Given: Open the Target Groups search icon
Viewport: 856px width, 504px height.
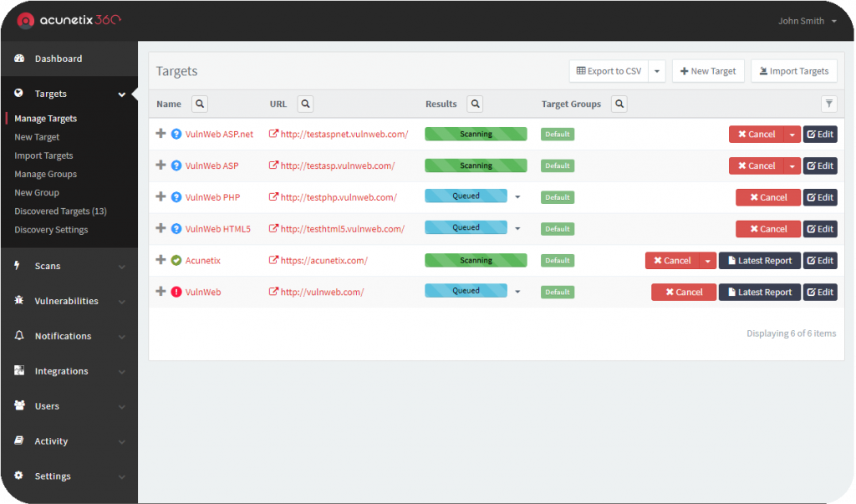Looking at the screenshot, I should 619,104.
